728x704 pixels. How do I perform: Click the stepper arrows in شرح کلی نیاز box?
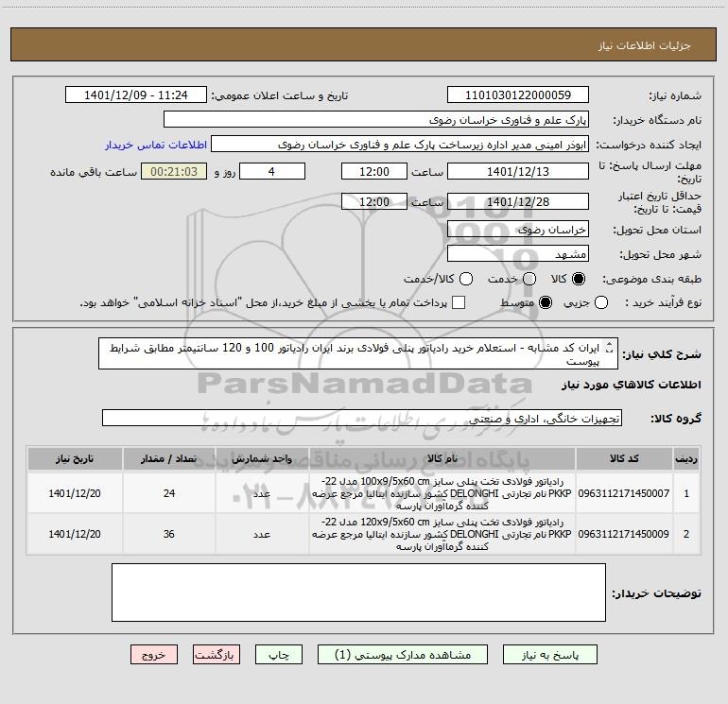pyautogui.click(x=610, y=348)
